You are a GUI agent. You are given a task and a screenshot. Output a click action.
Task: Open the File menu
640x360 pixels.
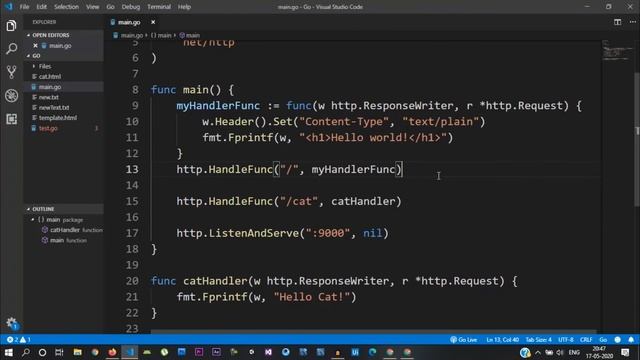[24, 7]
